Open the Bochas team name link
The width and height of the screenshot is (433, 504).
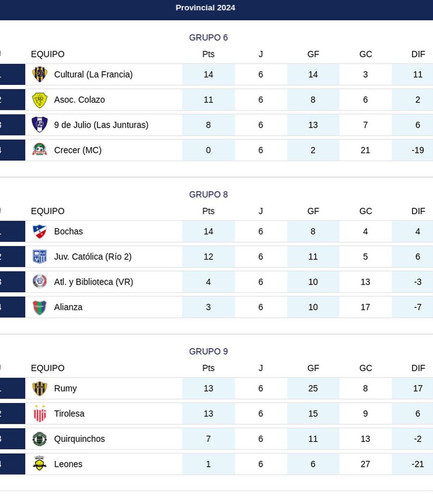click(x=68, y=232)
